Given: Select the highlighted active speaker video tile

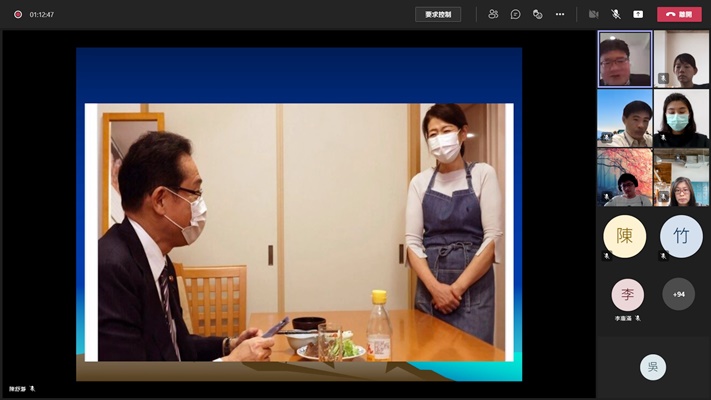Looking at the screenshot, I should tap(624, 59).
